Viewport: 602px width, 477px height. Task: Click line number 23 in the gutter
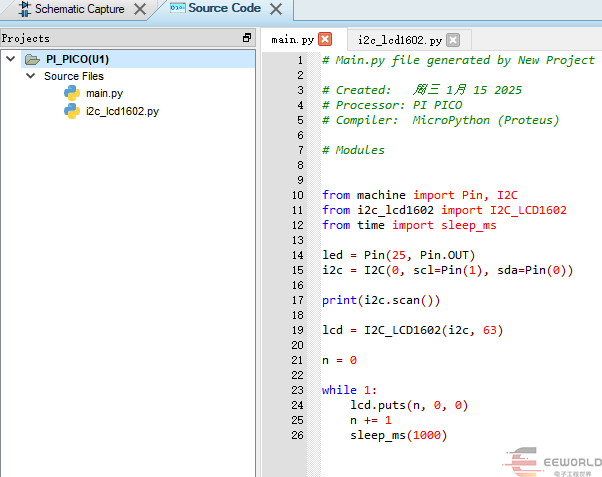[298, 390]
